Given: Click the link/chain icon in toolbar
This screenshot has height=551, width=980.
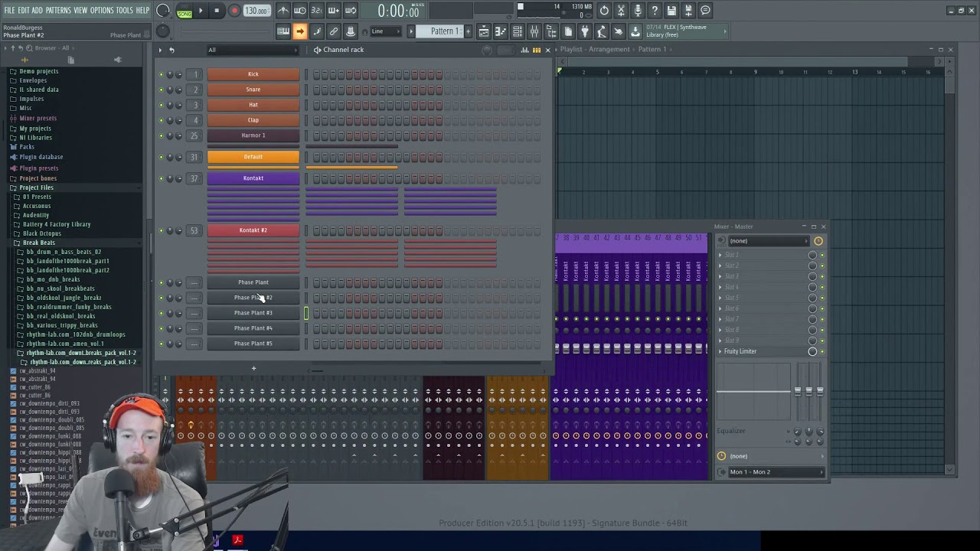Looking at the screenshot, I should click(x=334, y=31).
